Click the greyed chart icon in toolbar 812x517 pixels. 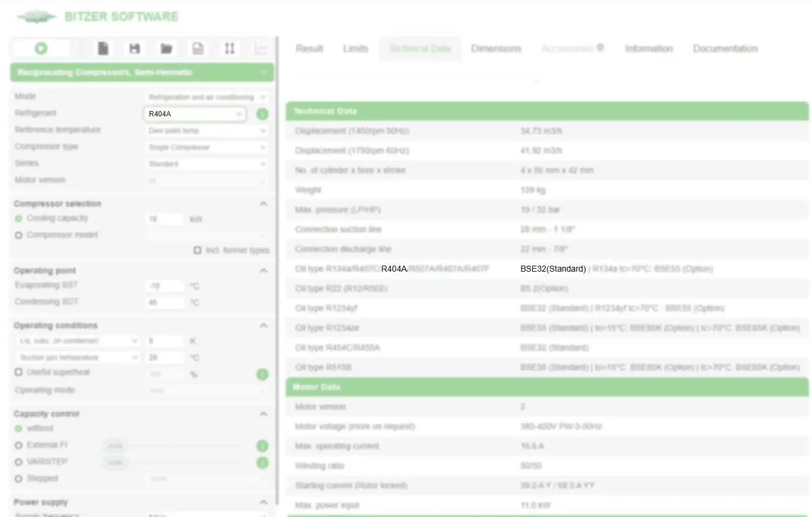[261, 49]
